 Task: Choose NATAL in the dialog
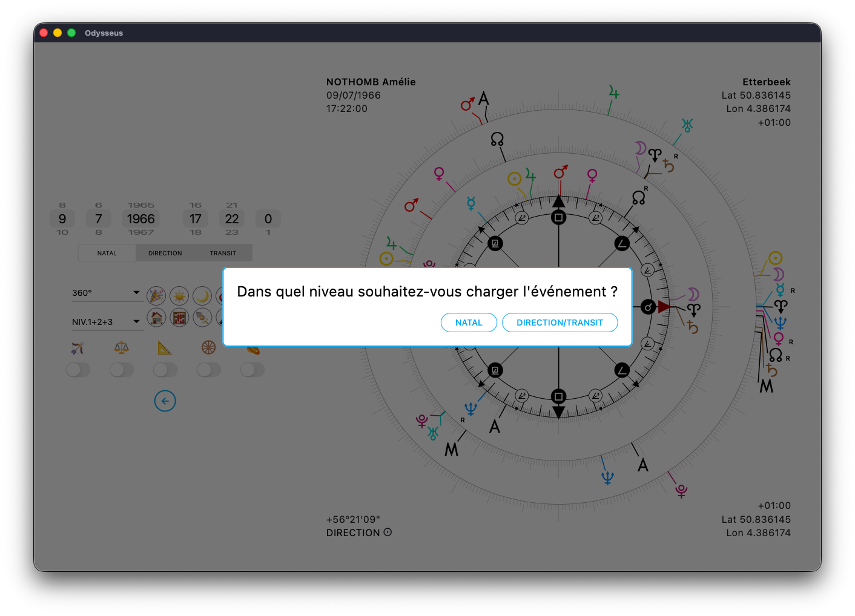[x=469, y=323]
